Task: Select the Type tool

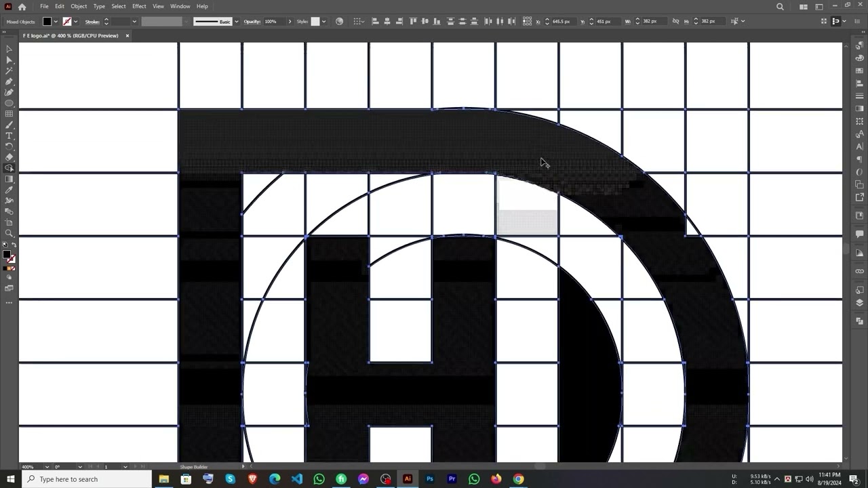Action: pos(9,136)
